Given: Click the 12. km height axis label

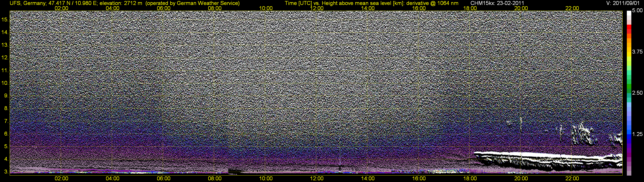Looking at the screenshot, I should pyautogui.click(x=5, y=58).
